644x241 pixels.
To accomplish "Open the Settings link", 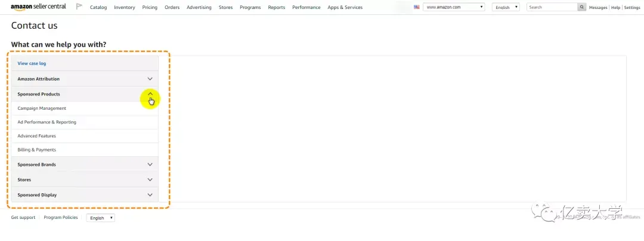I will tap(632, 7).
